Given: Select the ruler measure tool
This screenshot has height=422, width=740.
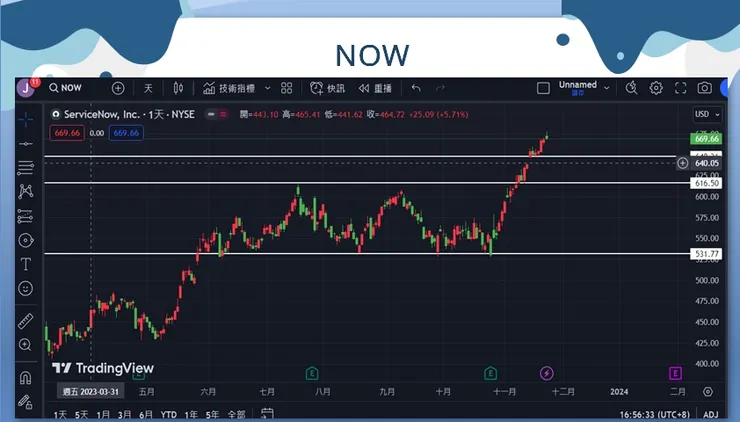Looking at the screenshot, I should (x=25, y=321).
